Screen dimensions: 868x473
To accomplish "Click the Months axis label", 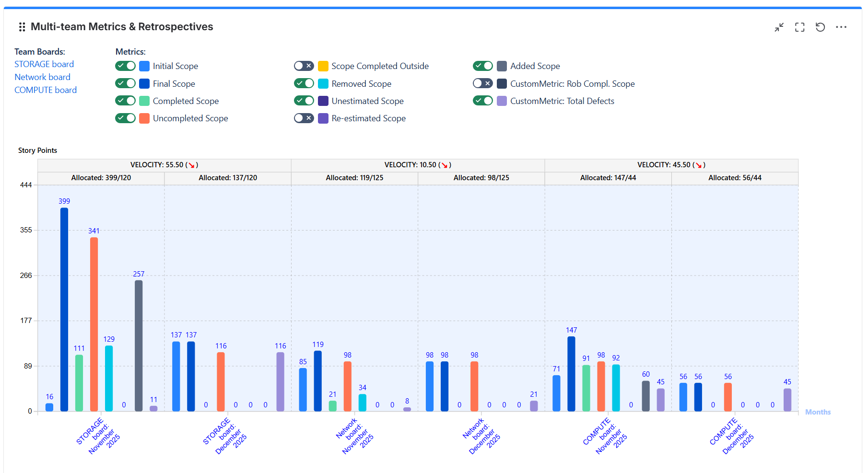I will click(818, 412).
